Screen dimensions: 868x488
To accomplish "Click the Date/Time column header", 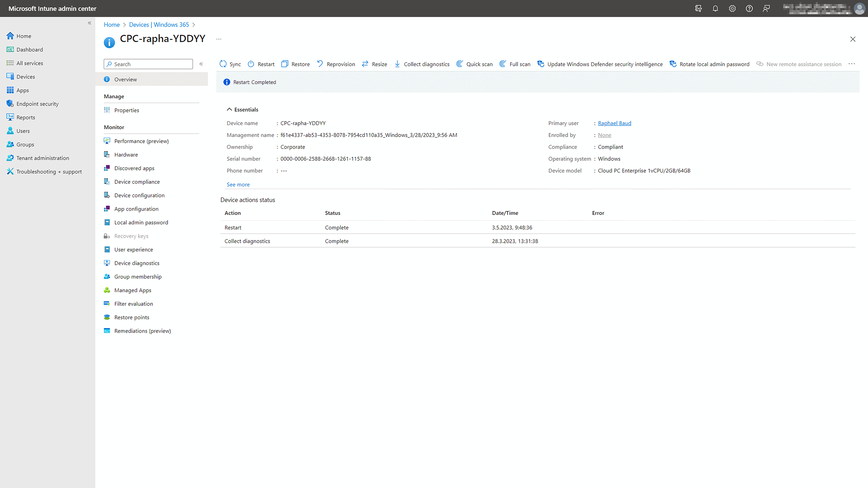I will (505, 213).
